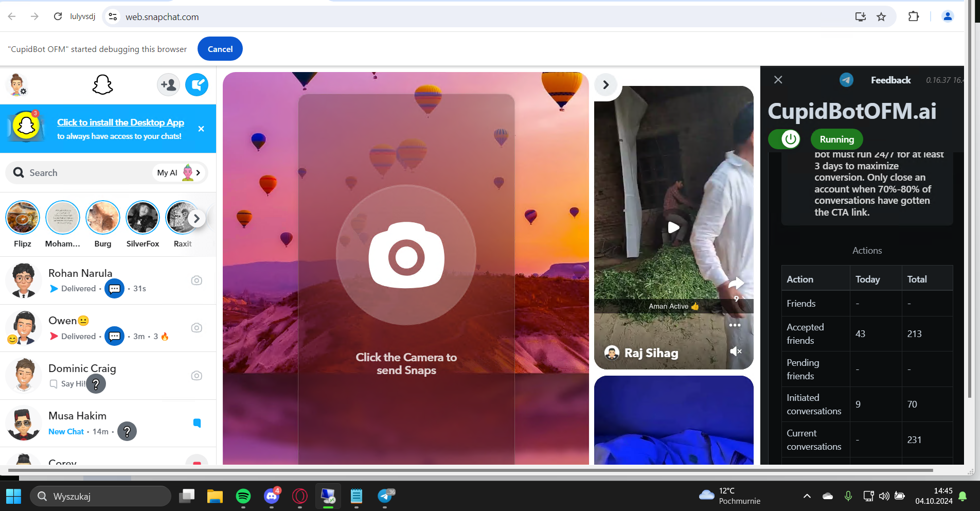980x511 pixels.
Task: Start a new chat with compose icon
Action: click(197, 85)
